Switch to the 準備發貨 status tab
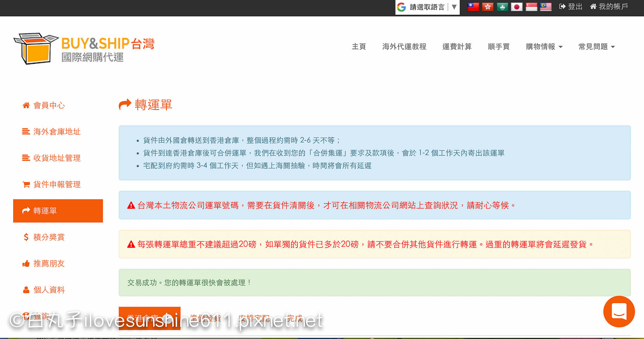This screenshot has width=644, height=339. 206,319
